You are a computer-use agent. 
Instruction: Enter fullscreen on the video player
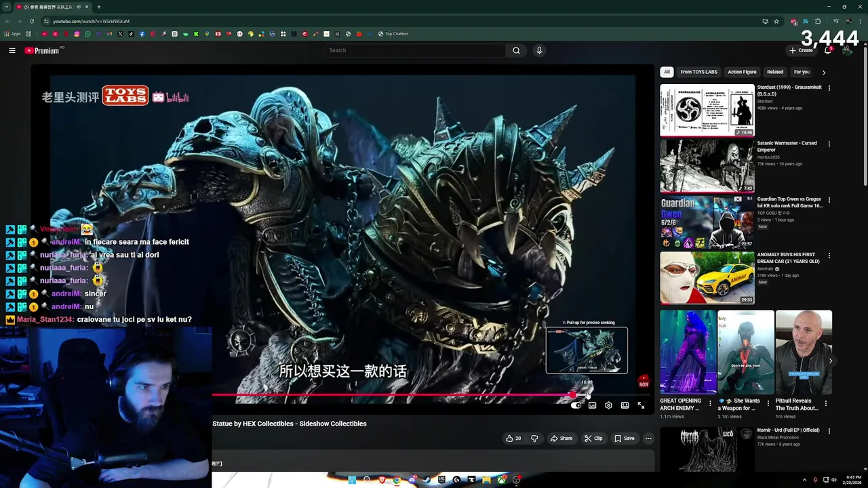[x=641, y=405]
